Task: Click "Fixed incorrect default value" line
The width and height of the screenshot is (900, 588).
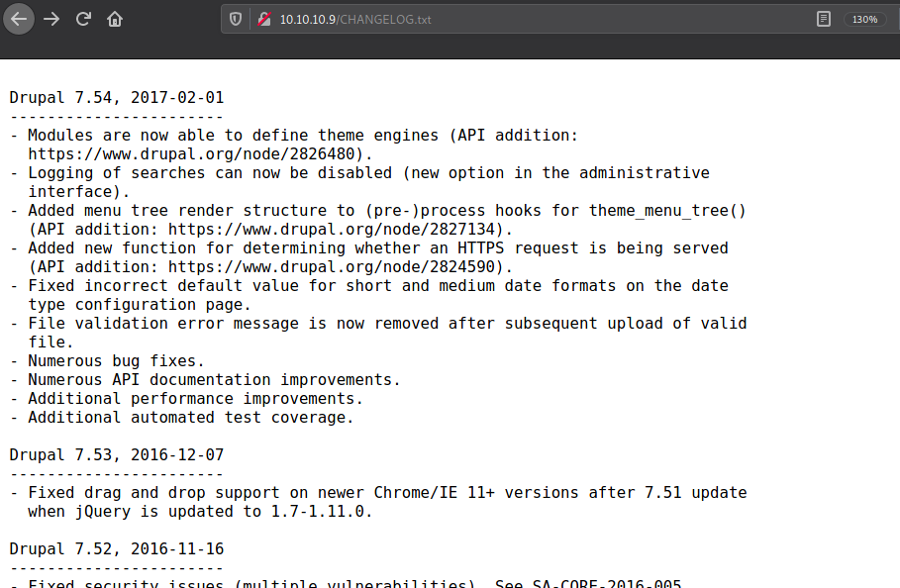Action: [368, 286]
